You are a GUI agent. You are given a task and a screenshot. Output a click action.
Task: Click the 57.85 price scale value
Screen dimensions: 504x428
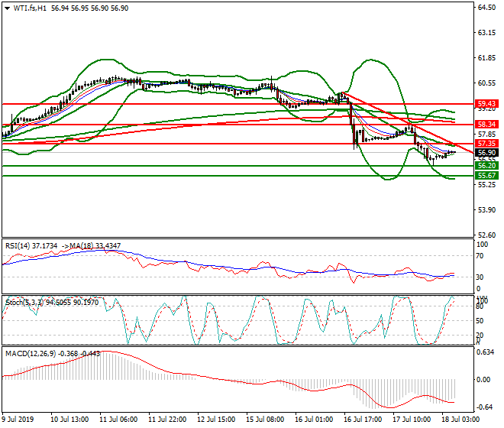click(486, 134)
